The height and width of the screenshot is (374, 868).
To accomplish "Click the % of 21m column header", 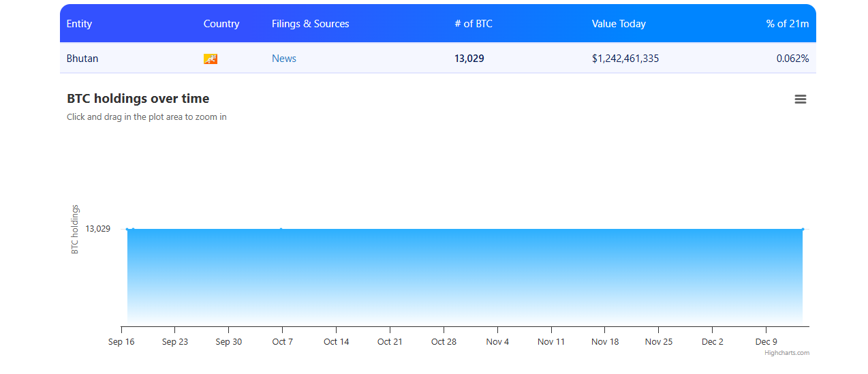I will pyautogui.click(x=788, y=24).
